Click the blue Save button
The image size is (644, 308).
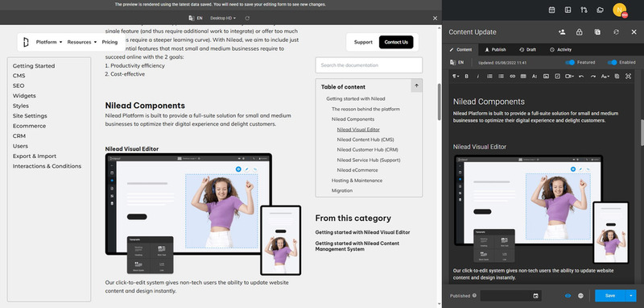(610, 296)
